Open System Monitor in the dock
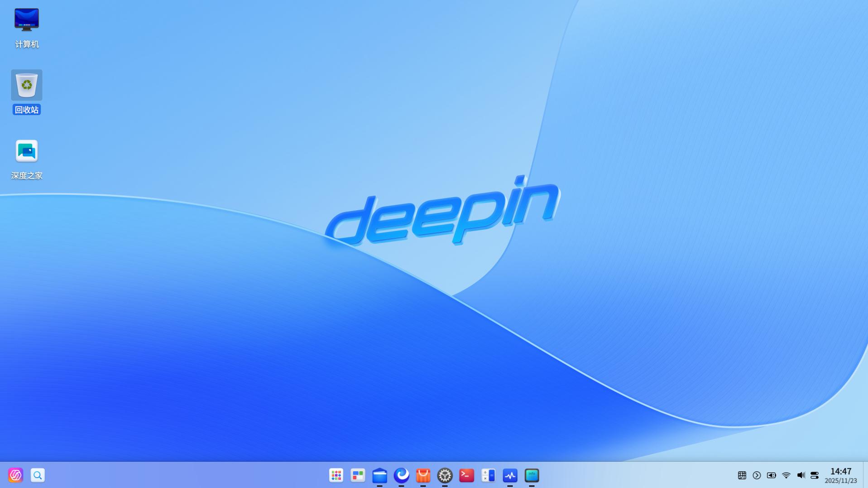The image size is (868, 488). coord(510,475)
